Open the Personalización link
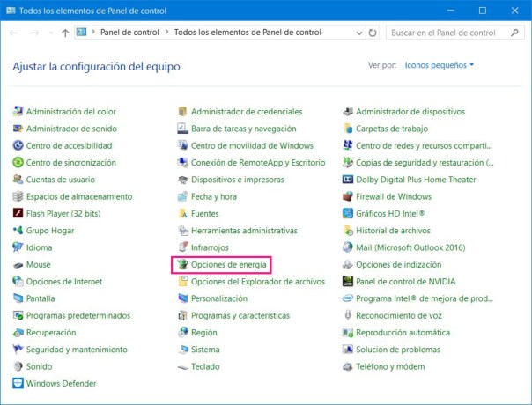Screen dimensions: 532x405 (219, 298)
